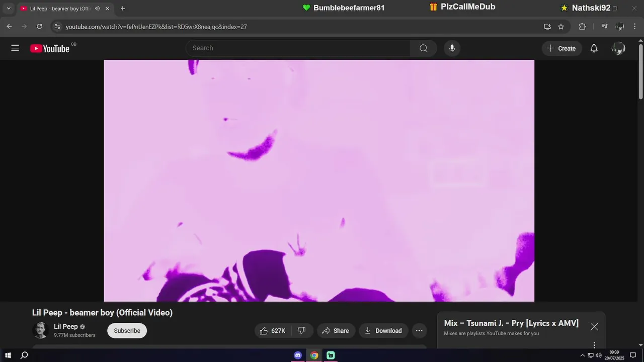Open the network tray icon
This screenshot has width=644, height=362.
point(591,355)
